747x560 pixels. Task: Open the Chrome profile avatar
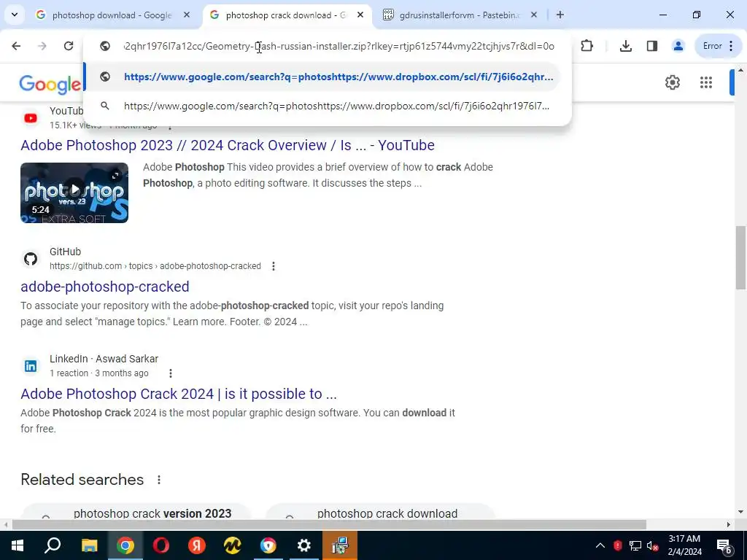click(x=678, y=46)
